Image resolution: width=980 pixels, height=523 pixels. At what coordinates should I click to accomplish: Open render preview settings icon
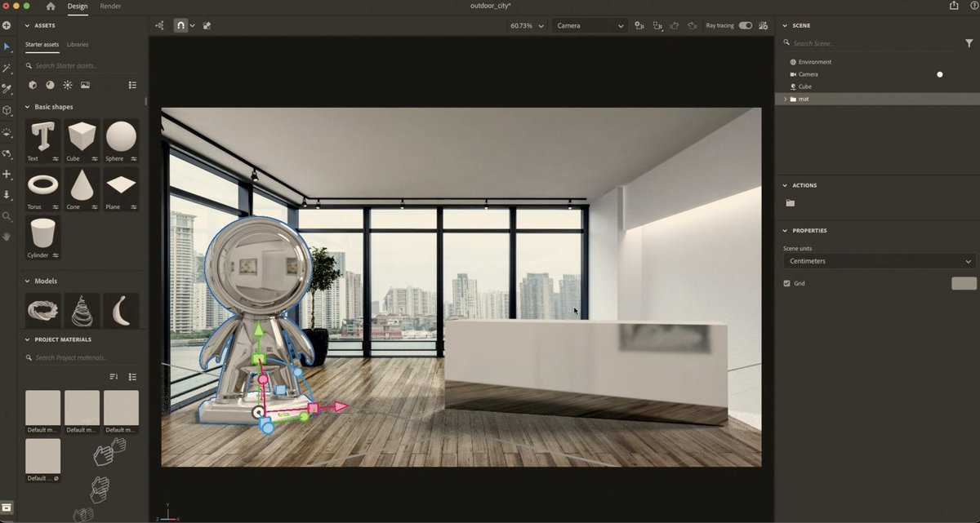(763, 25)
